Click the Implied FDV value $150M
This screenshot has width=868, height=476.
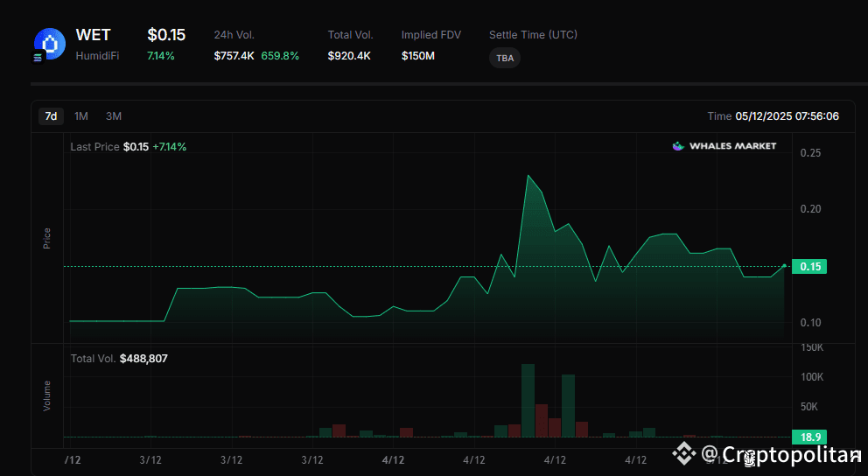click(418, 56)
